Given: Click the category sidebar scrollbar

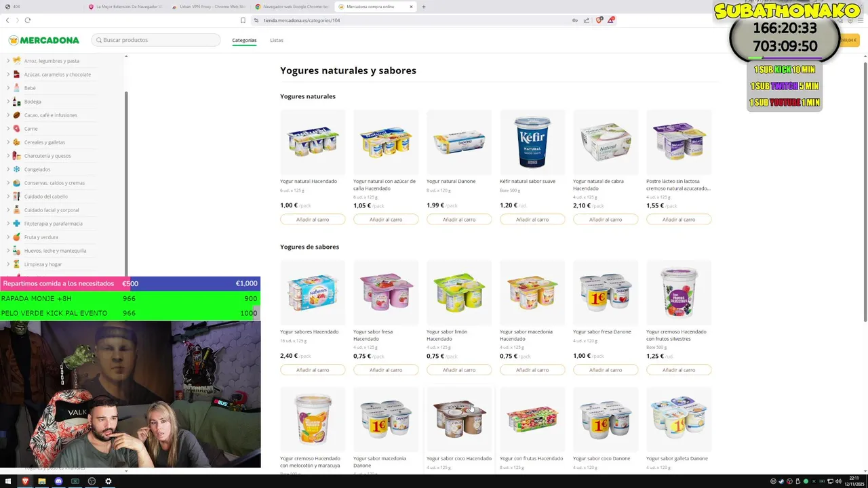Looking at the screenshot, I should point(126,183).
